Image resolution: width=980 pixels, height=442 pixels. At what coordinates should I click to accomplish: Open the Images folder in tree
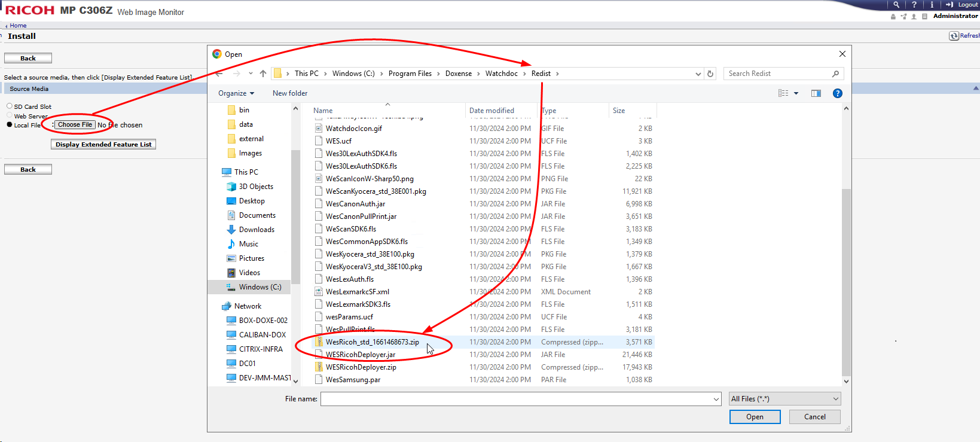245,153
